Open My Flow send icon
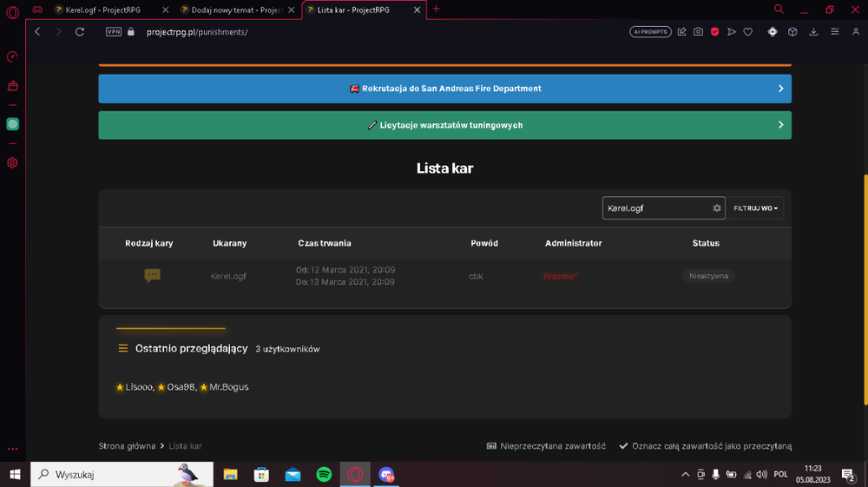 point(731,31)
